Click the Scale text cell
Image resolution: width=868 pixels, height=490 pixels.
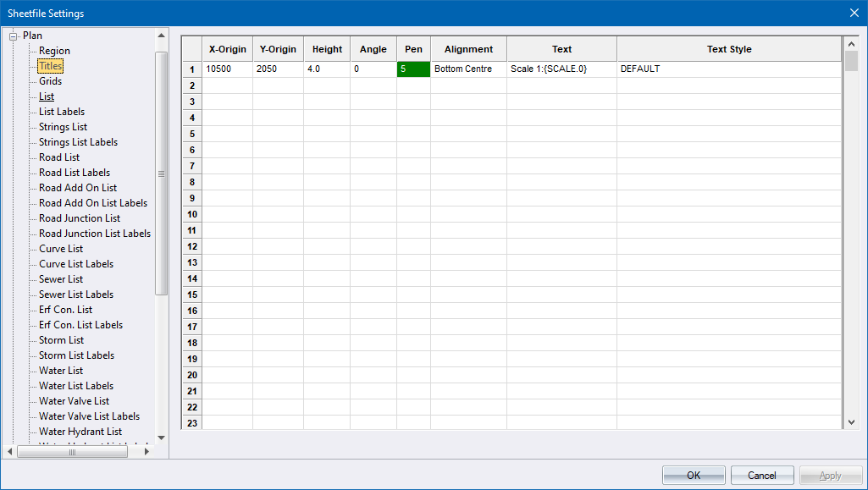click(x=561, y=69)
